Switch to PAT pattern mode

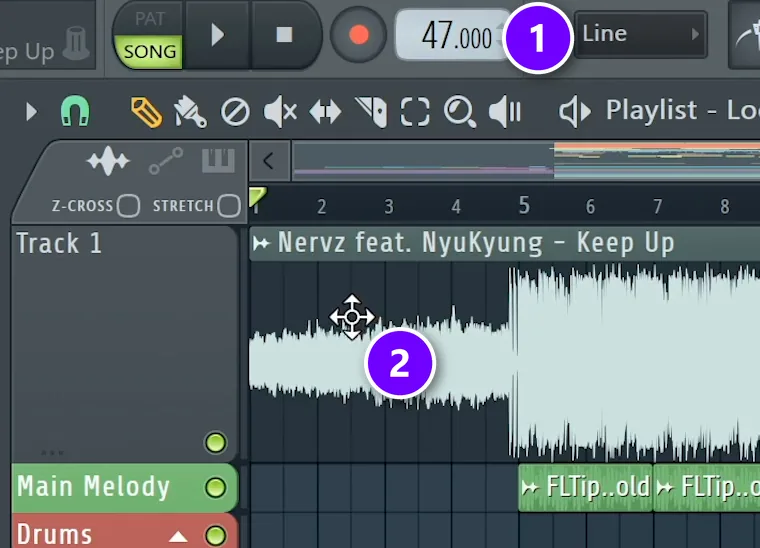(149, 19)
